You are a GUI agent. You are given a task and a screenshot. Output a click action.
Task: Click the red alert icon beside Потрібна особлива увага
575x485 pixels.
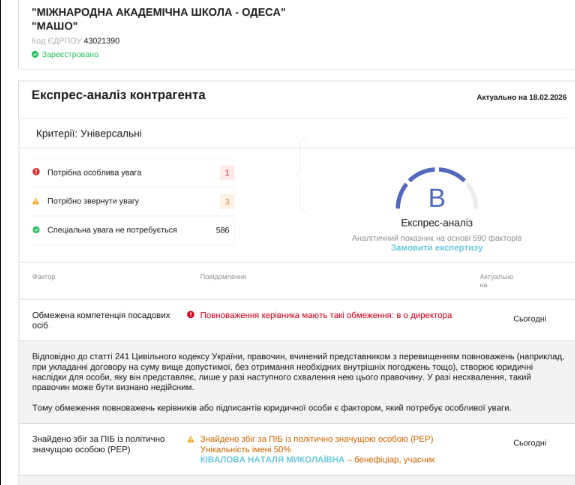click(x=36, y=172)
